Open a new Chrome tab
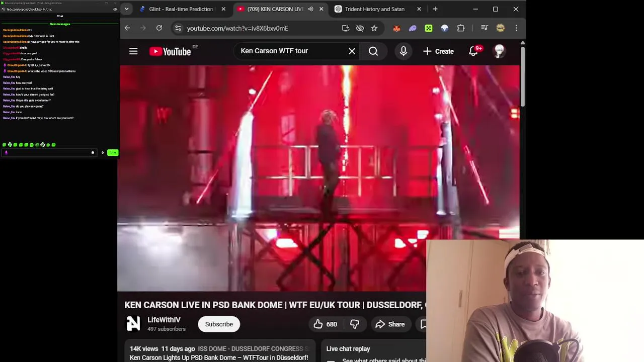The height and width of the screenshot is (362, 644). click(x=435, y=9)
